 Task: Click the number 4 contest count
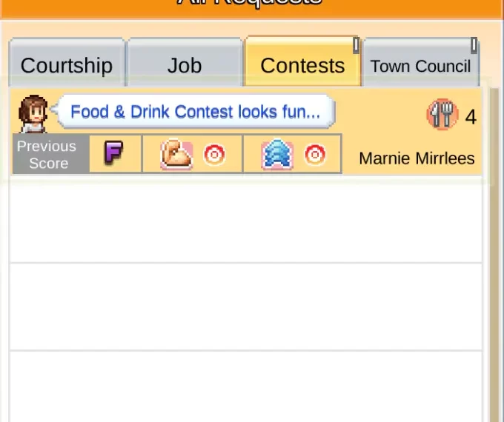tap(471, 117)
